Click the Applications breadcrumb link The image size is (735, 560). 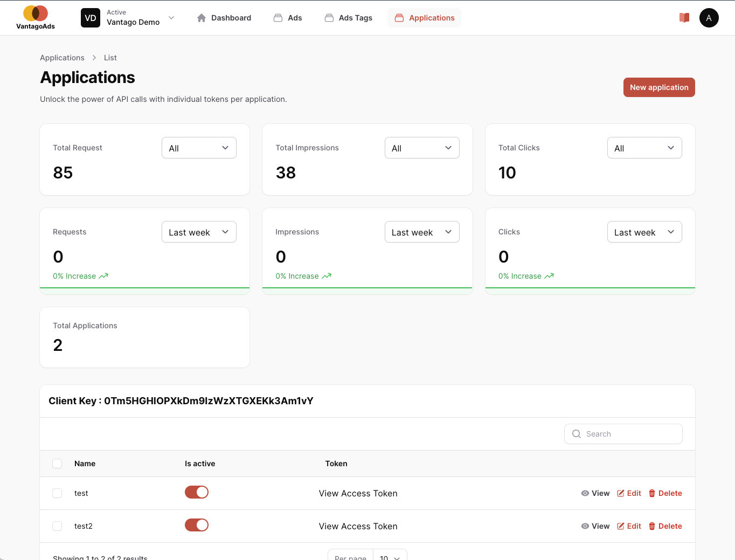pyautogui.click(x=62, y=58)
